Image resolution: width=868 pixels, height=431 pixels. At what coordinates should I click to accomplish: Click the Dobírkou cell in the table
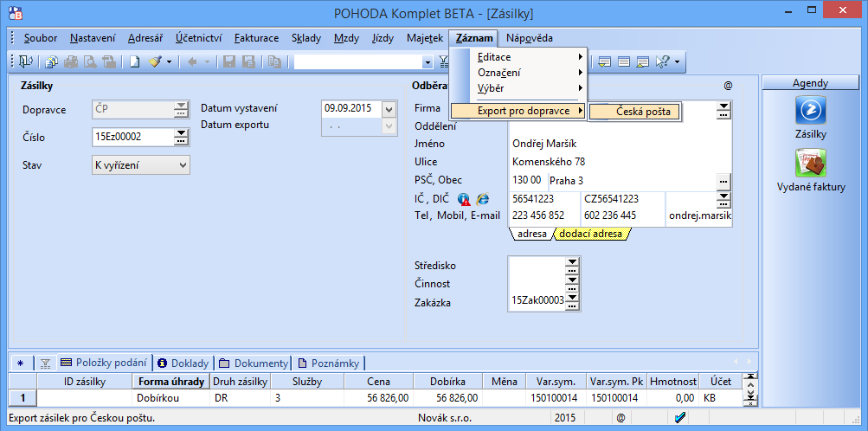pos(171,397)
